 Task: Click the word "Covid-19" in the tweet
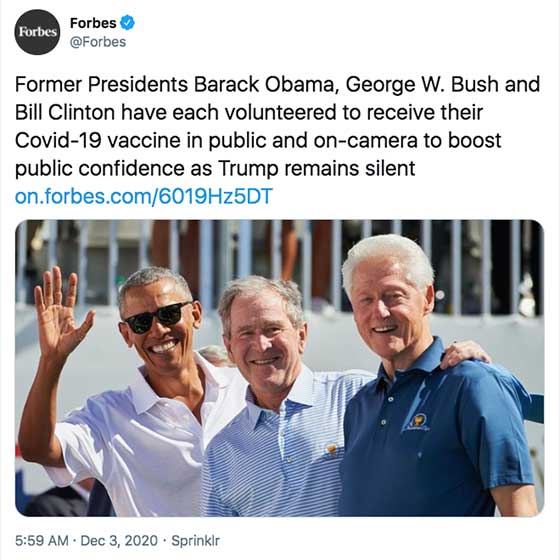(x=59, y=140)
